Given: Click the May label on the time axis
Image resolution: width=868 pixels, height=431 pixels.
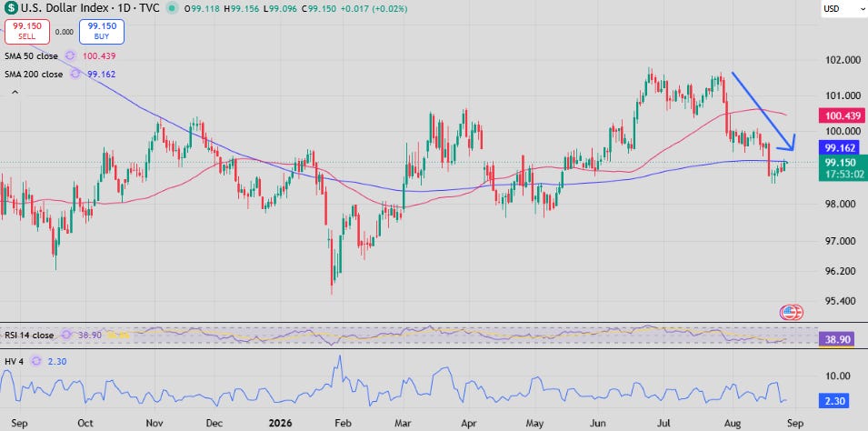Looking at the screenshot, I should pos(534,422).
